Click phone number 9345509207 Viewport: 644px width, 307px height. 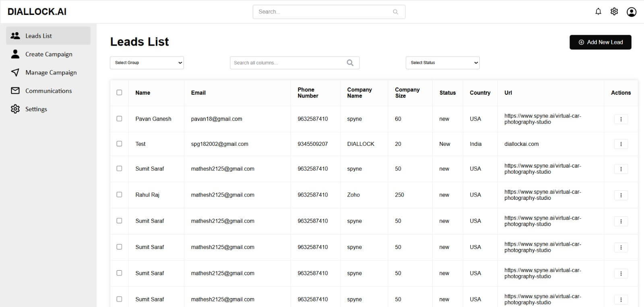313,144
